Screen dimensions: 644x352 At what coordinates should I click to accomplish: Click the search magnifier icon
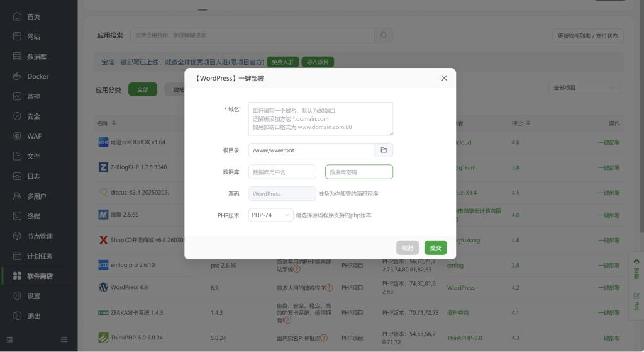point(383,35)
